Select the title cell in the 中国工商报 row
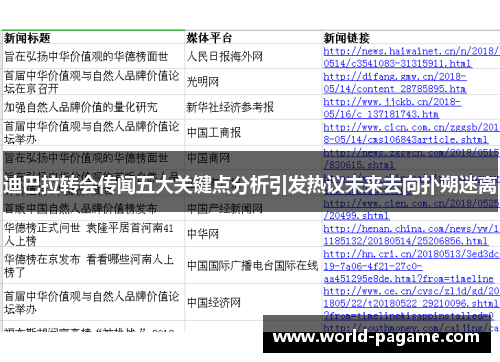Image resolution: width=500 pixels, height=362 pixels. tap(93, 133)
